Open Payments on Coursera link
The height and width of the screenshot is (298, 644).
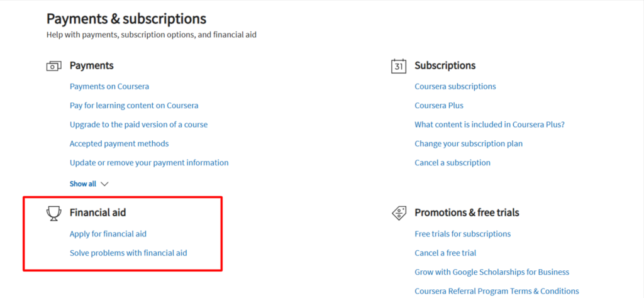point(109,86)
